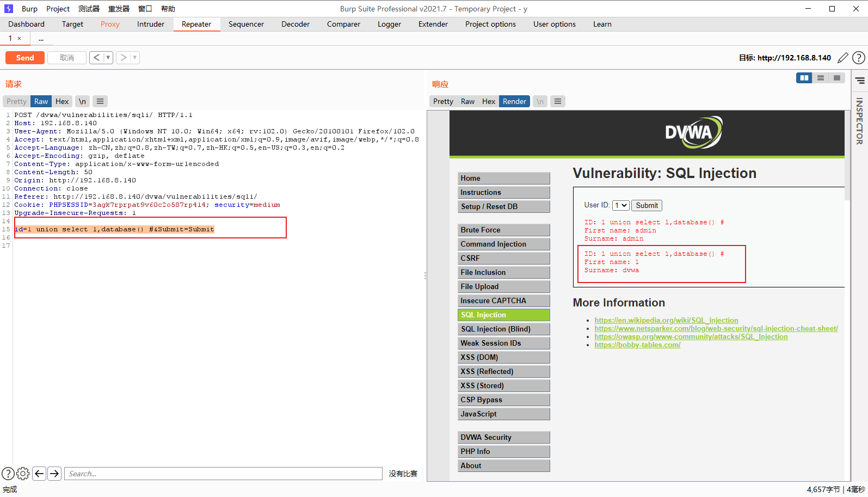
Task: Focus the request Search field
Action: tap(223, 474)
